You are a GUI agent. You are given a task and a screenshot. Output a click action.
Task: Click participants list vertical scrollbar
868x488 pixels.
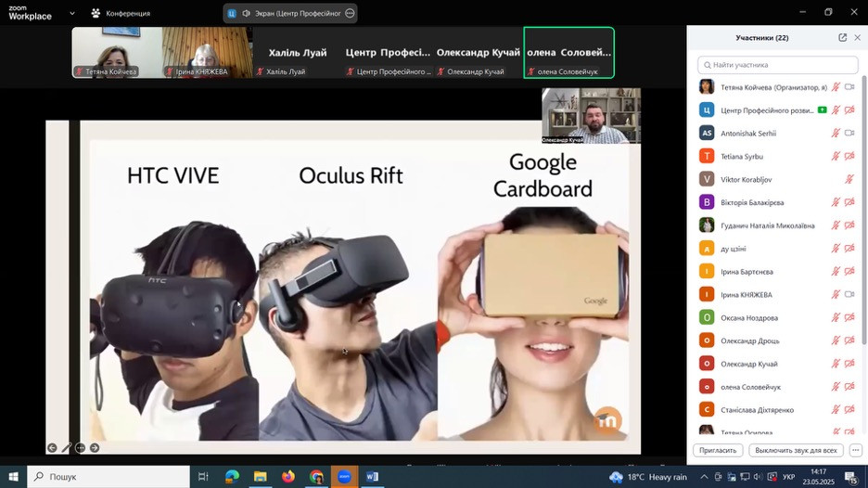(864, 211)
